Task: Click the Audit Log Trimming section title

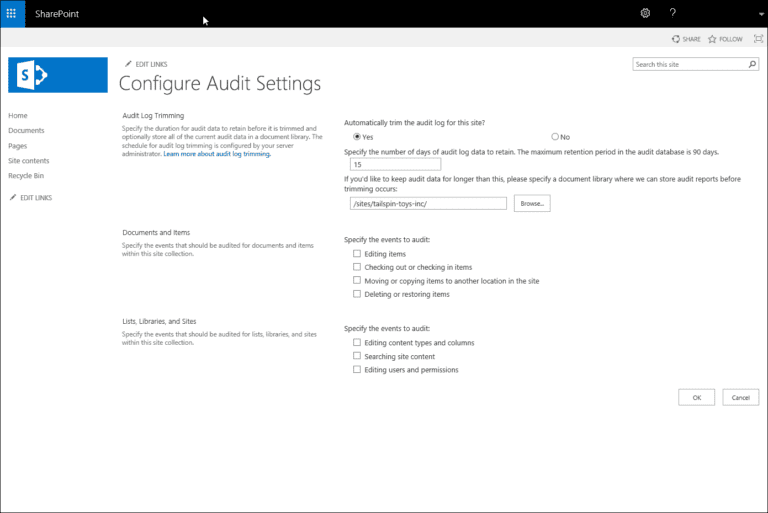Action: 153,116
